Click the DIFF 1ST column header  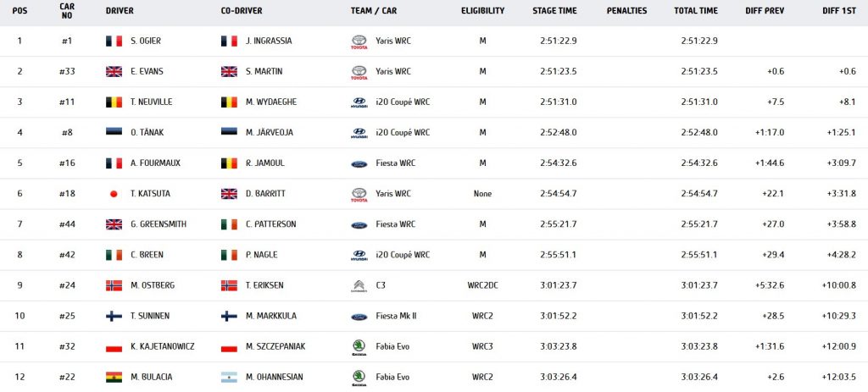(x=838, y=11)
